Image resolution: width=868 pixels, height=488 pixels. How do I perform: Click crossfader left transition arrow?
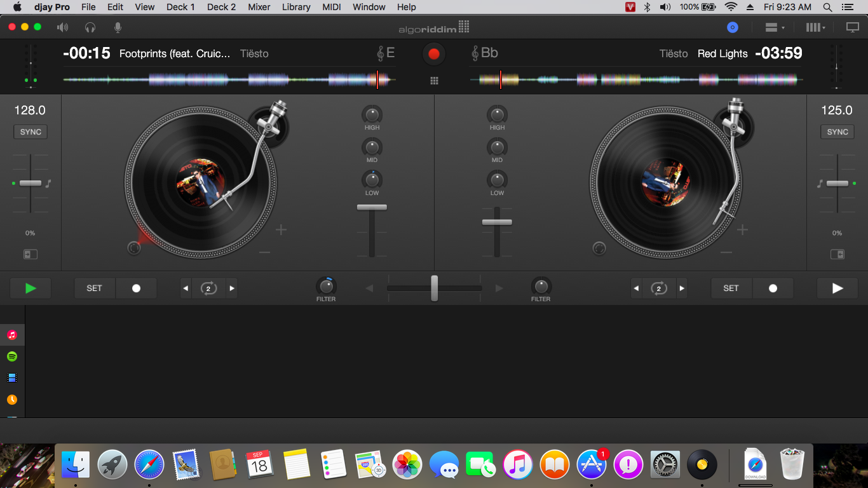click(x=370, y=288)
